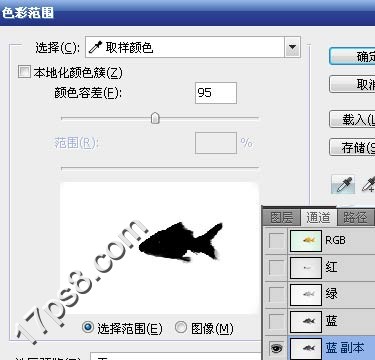
Task: Click the 红 channel thumbnail
Action: (306, 267)
